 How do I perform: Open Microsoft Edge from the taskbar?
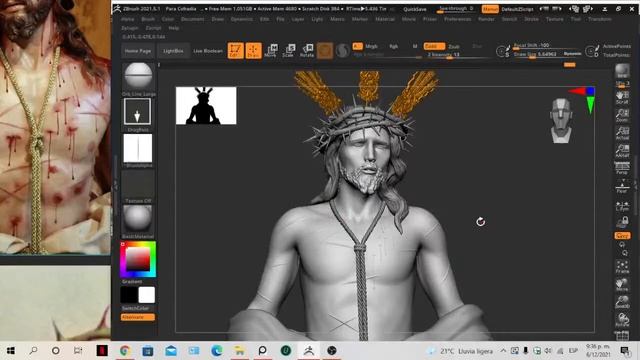click(217, 351)
